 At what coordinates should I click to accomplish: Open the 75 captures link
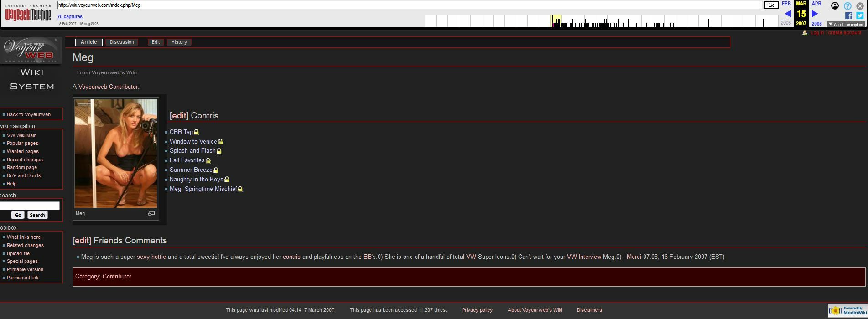[x=70, y=16]
